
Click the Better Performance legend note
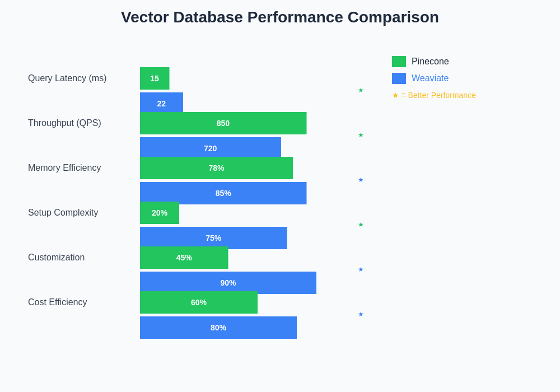point(434,95)
